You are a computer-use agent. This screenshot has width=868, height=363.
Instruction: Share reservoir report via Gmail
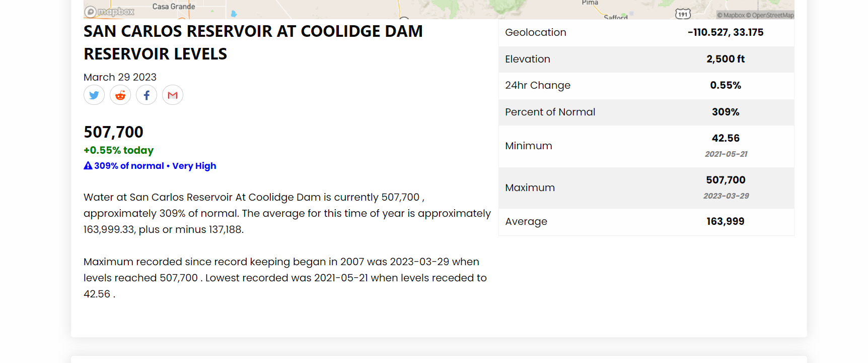pos(173,95)
